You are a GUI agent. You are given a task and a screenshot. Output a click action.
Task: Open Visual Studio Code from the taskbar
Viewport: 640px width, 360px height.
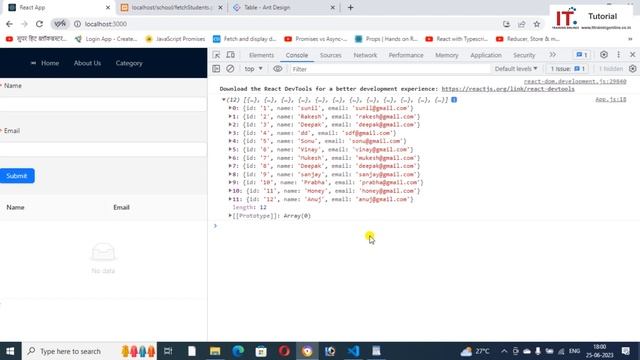click(353, 351)
